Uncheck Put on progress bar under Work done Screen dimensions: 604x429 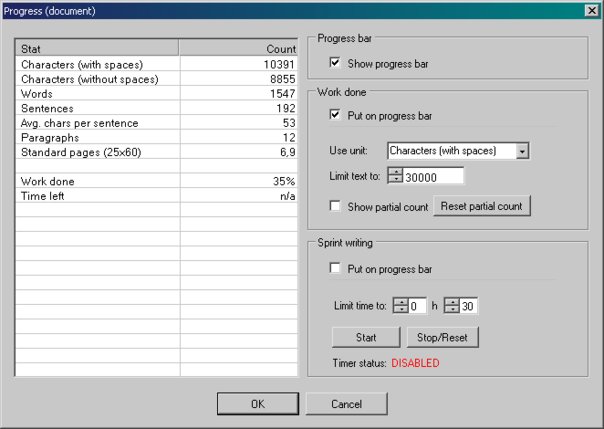click(x=336, y=116)
